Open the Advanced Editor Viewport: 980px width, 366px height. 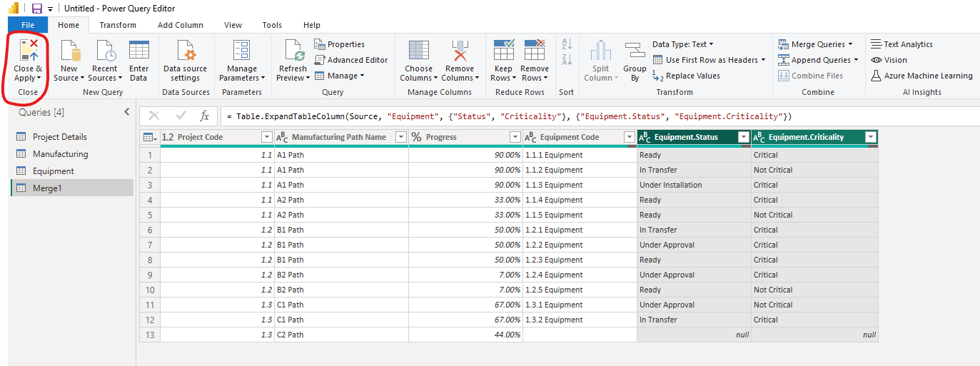pos(350,60)
